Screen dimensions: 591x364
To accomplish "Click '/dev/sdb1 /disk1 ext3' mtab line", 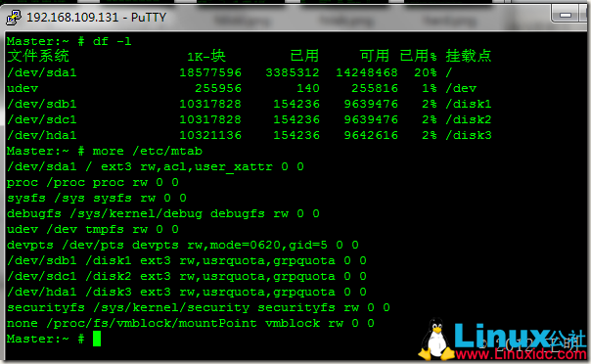I will click(x=187, y=260).
